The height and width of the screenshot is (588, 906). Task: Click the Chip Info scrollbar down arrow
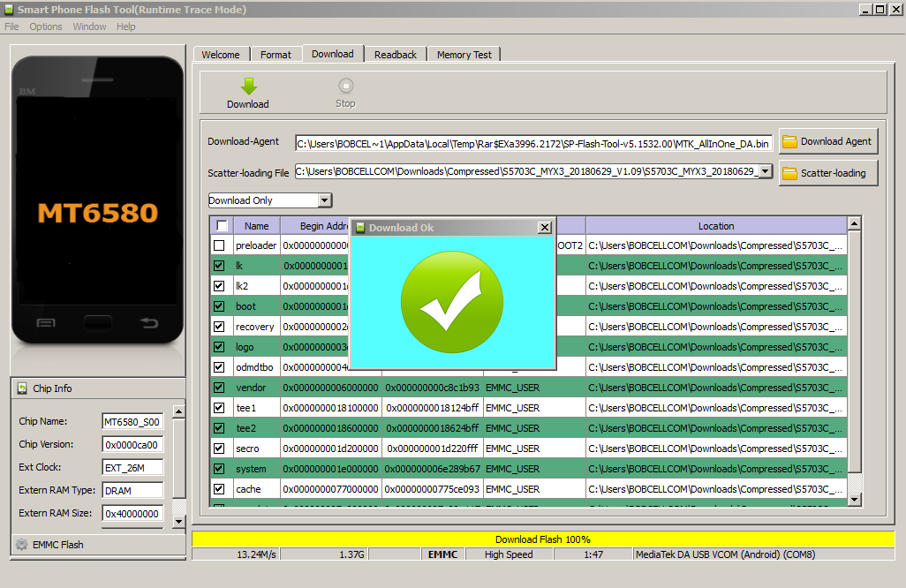point(179,521)
